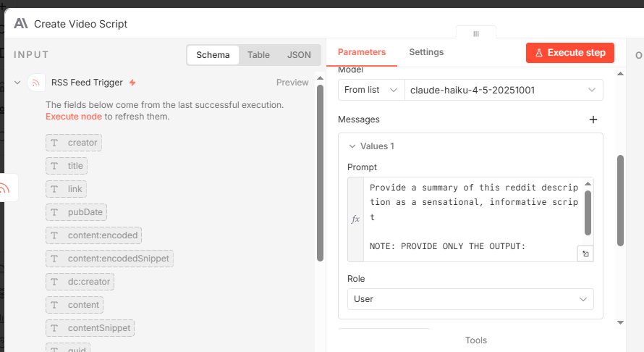Switch to the JSON view

[x=299, y=55]
